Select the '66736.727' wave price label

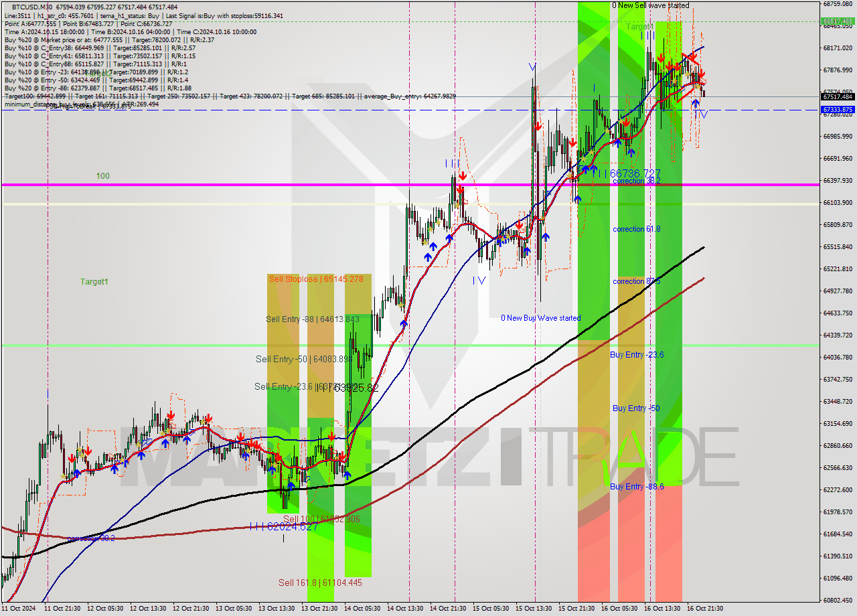click(x=635, y=173)
